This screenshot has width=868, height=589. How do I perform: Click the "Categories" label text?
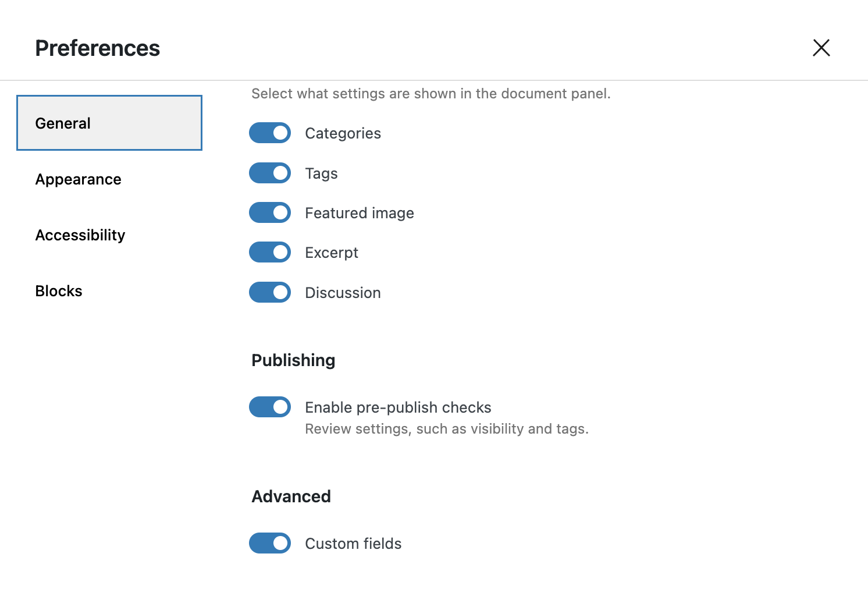tap(343, 133)
